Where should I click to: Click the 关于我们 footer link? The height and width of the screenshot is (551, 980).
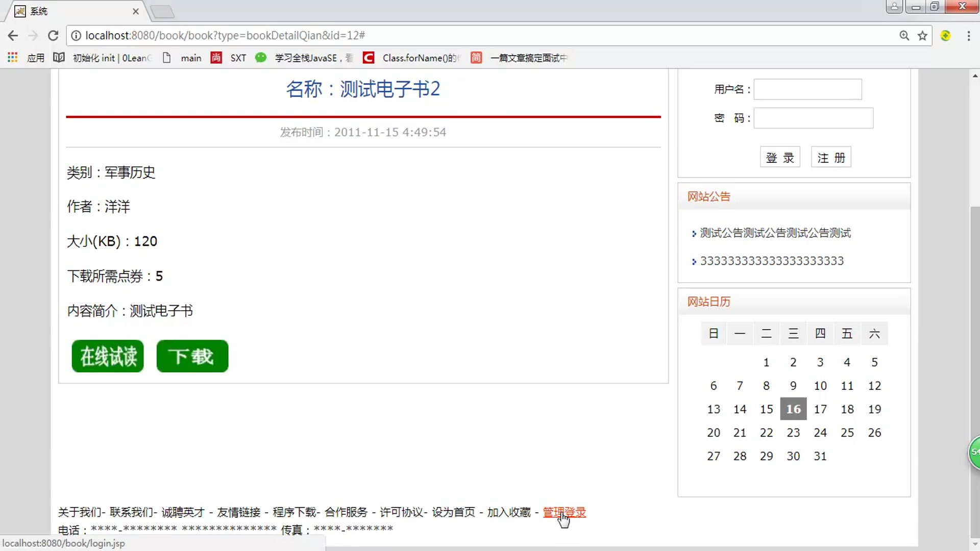pyautogui.click(x=80, y=512)
